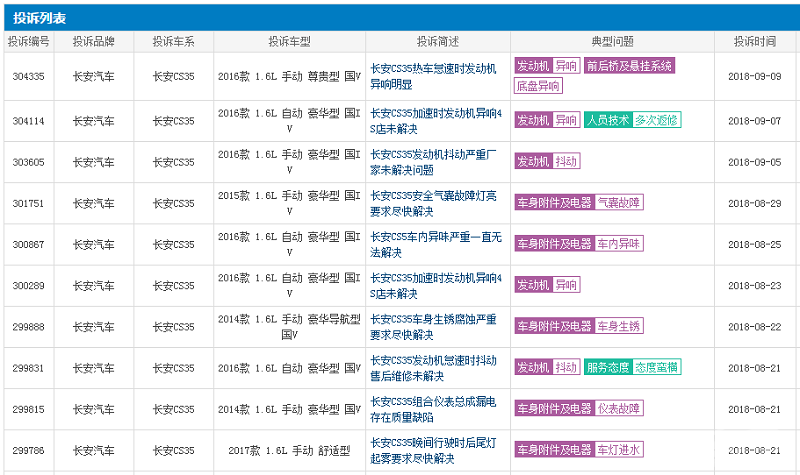Select the 抖动 tag in row 303605
The image size is (800, 475).
pyautogui.click(x=566, y=161)
